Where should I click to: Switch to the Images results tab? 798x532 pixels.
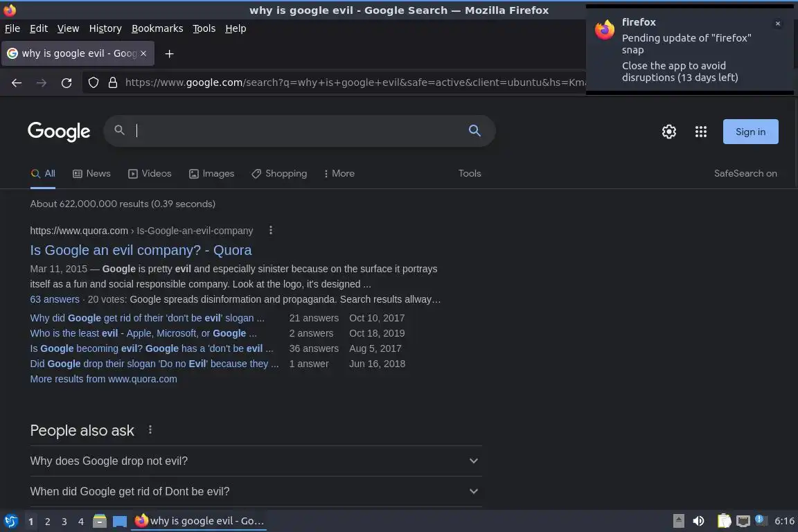click(212, 174)
